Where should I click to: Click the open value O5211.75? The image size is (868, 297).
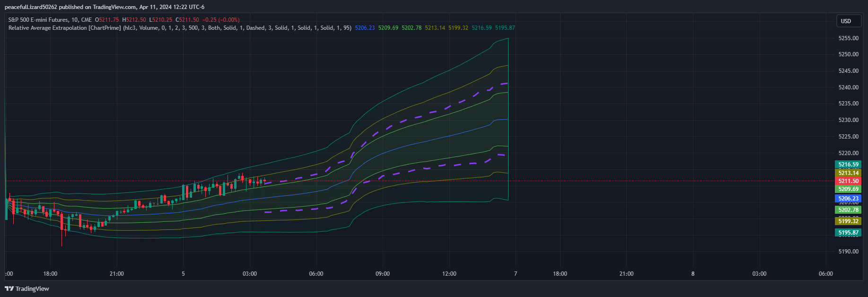point(107,20)
